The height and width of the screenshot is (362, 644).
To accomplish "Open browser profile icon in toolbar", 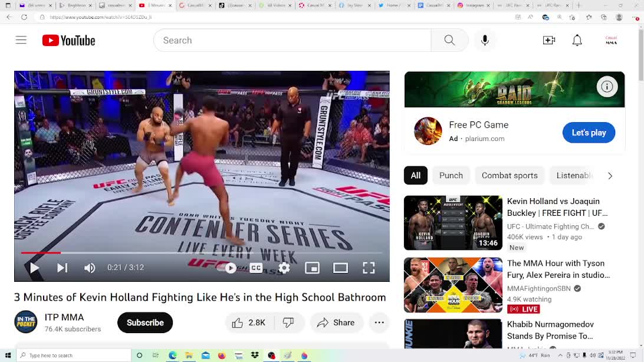I will (619, 17).
